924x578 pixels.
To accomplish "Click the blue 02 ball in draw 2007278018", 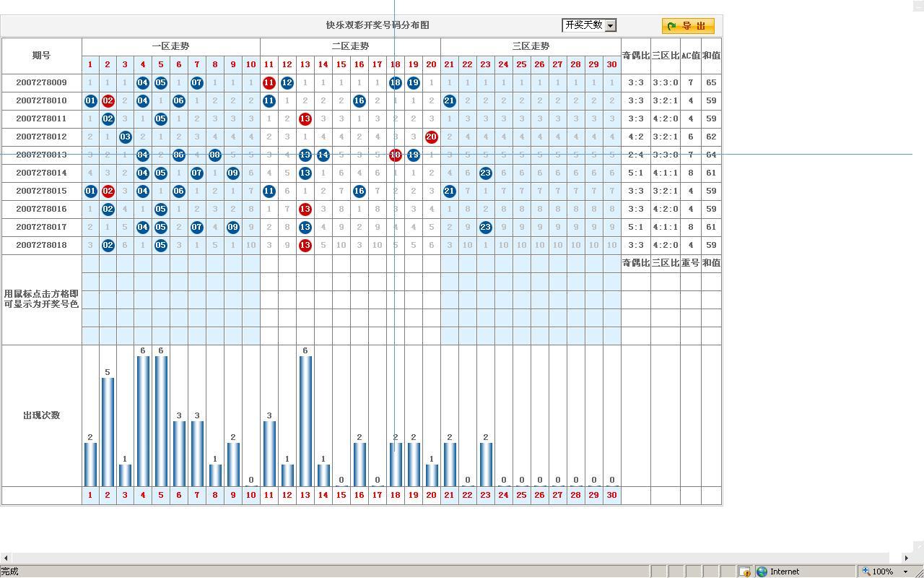I will (108, 246).
